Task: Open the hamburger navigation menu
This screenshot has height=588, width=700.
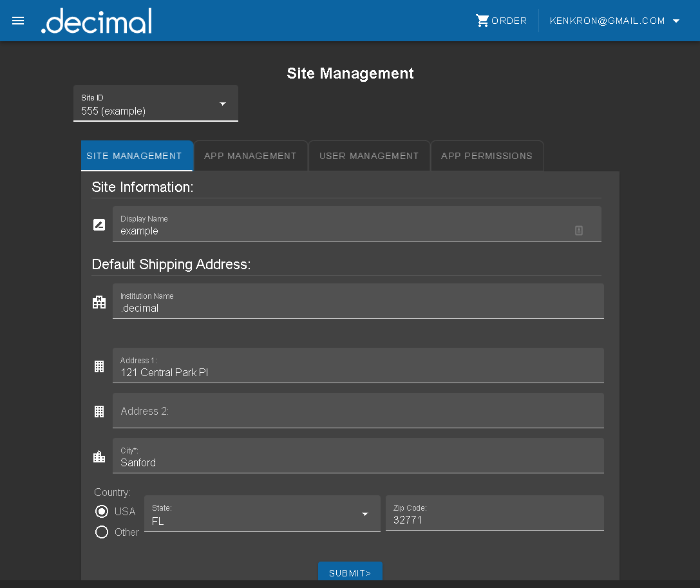Action: [x=18, y=21]
